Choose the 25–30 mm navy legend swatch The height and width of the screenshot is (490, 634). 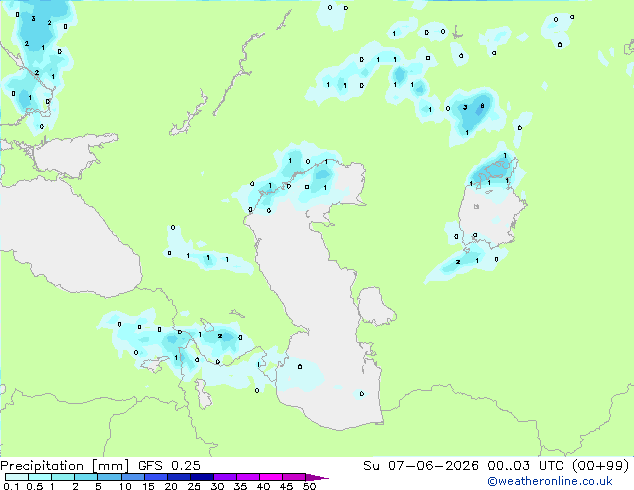click(201, 477)
